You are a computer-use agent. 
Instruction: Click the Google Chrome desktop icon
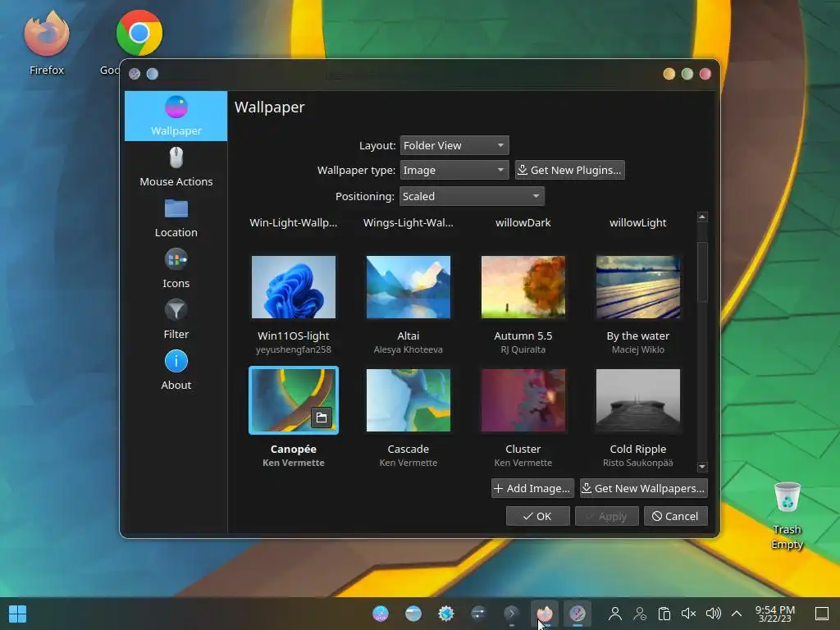[x=139, y=33]
